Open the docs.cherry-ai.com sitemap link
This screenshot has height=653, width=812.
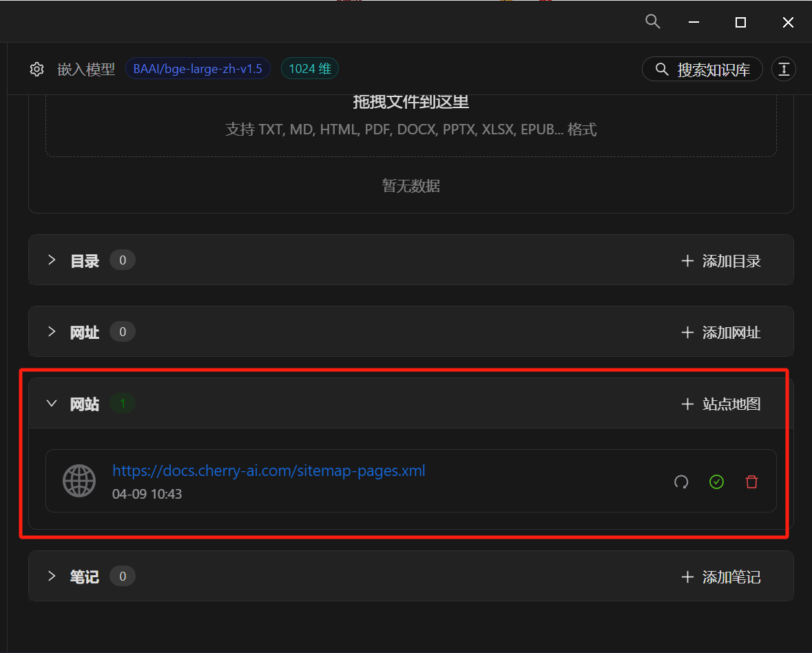tap(269, 471)
